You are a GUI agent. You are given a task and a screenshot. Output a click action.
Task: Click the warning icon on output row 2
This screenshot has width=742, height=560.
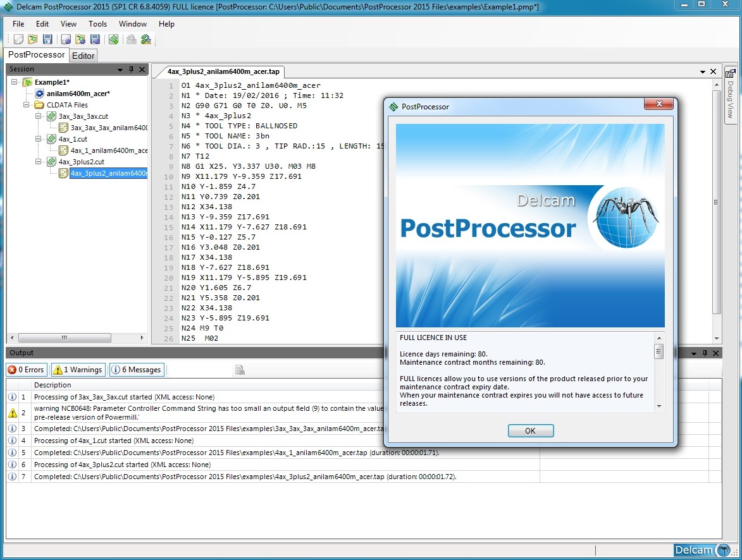pyautogui.click(x=12, y=413)
